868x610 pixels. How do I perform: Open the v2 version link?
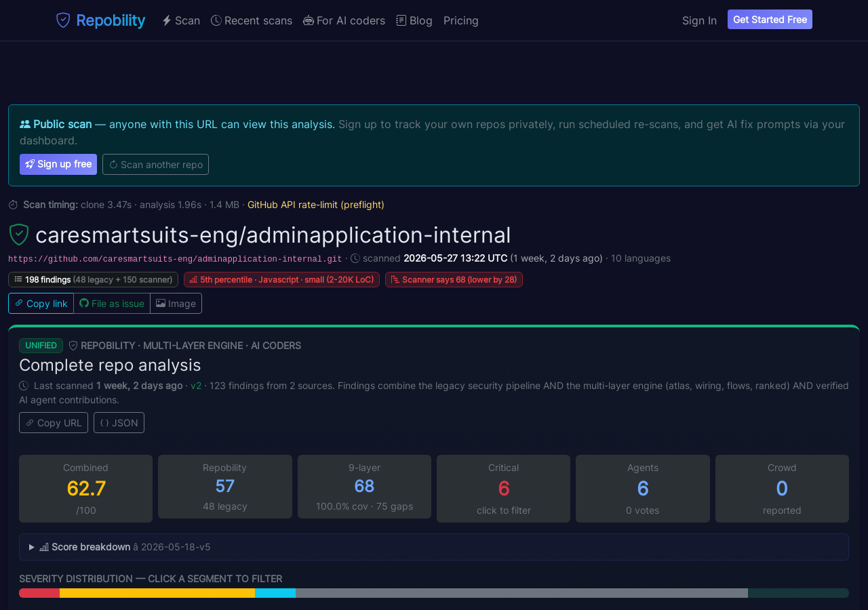(x=196, y=386)
